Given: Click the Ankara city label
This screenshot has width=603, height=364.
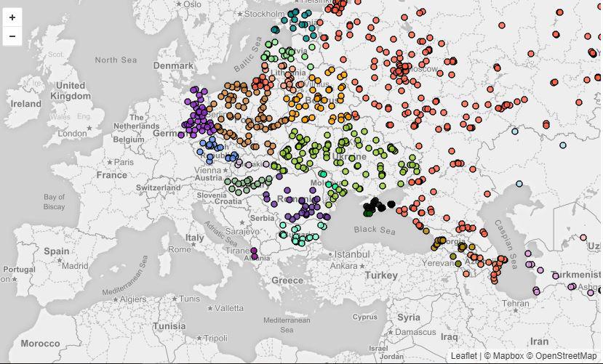Looking at the screenshot, I should click(x=343, y=266).
